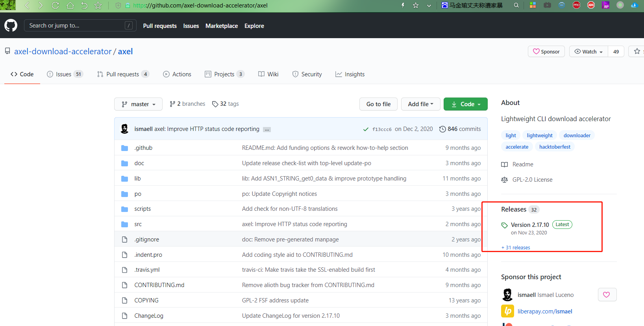Click the .gitignore file icon
This screenshot has height=326, width=644.
pyautogui.click(x=125, y=239)
